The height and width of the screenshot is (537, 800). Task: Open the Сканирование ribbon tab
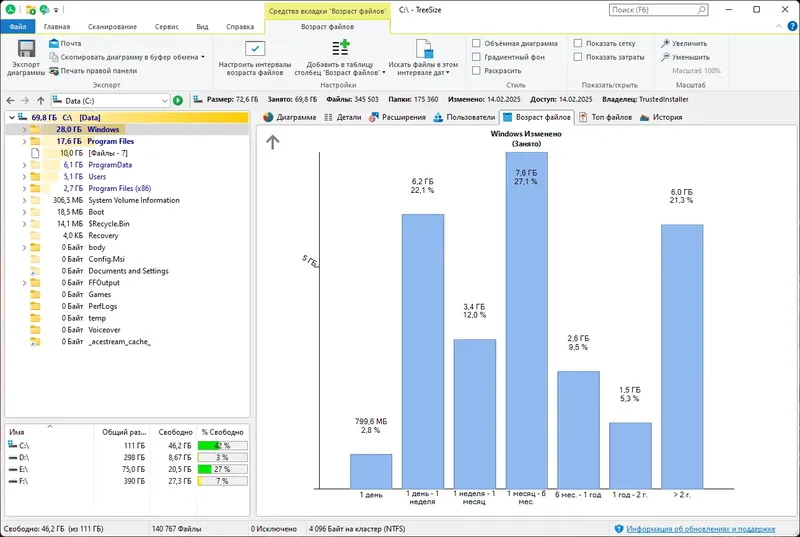coord(112,27)
